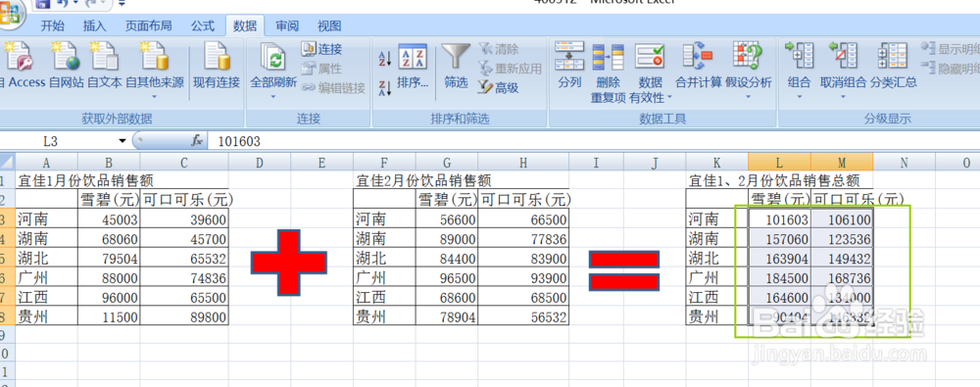Click the fx insert function button

pyautogui.click(x=197, y=141)
